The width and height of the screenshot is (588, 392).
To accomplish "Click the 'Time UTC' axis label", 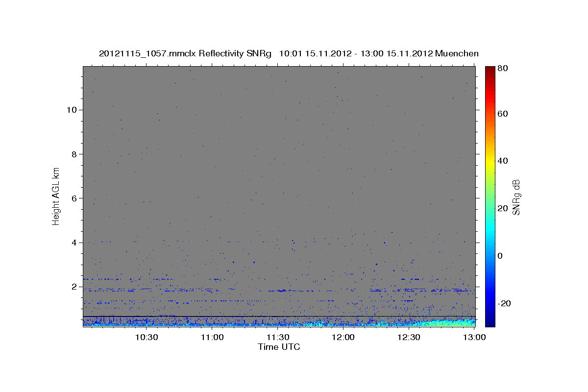I will click(x=279, y=347).
